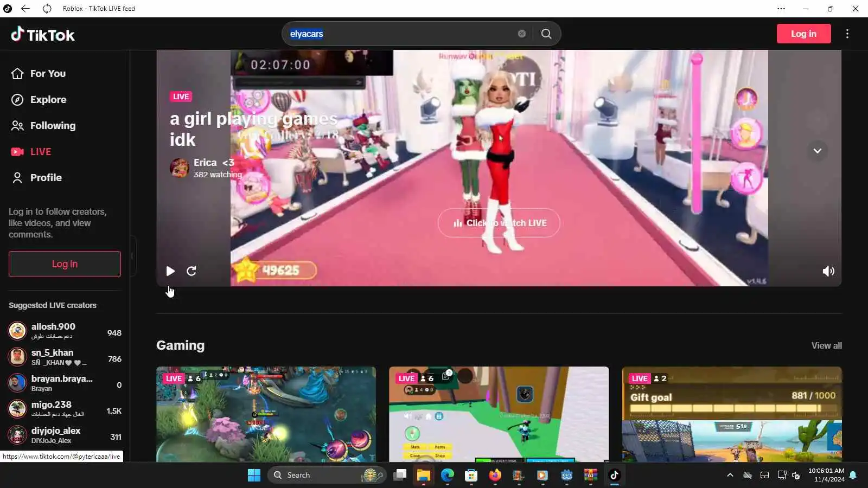Click the sn_5_khan avatar picture
The height and width of the screenshot is (488, 868).
coord(17,357)
